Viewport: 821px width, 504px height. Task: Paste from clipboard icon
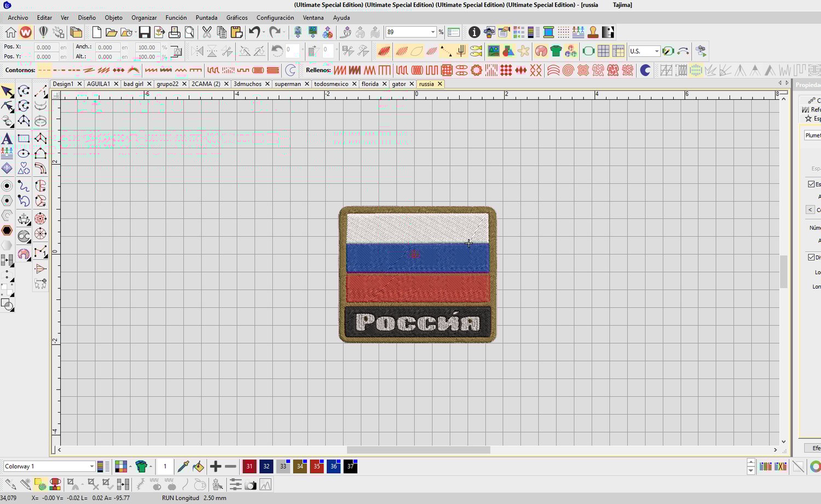(x=236, y=32)
